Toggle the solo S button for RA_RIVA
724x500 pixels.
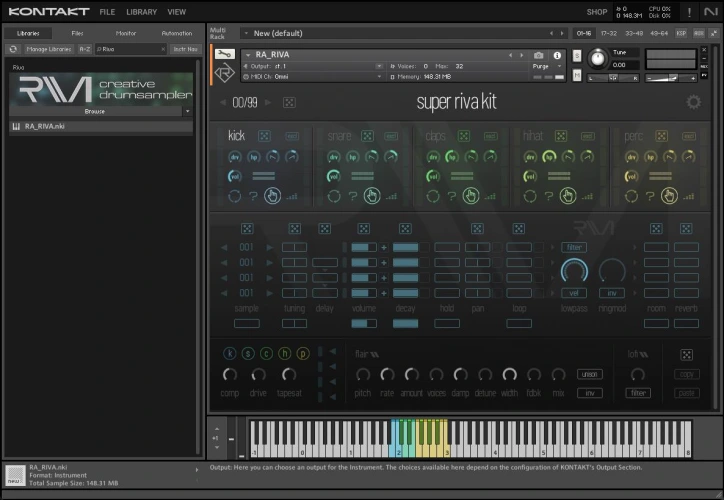(578, 54)
